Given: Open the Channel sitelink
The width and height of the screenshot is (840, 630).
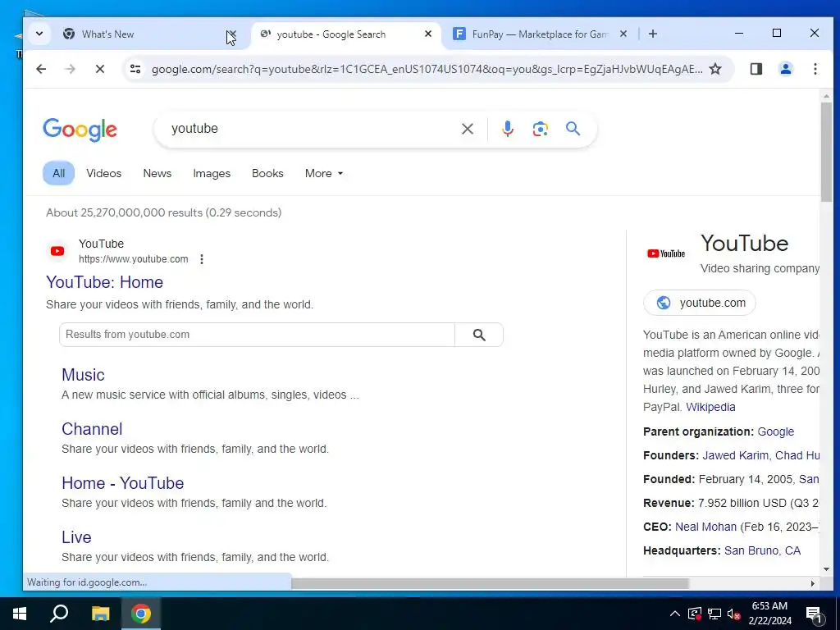Looking at the screenshot, I should [92, 428].
